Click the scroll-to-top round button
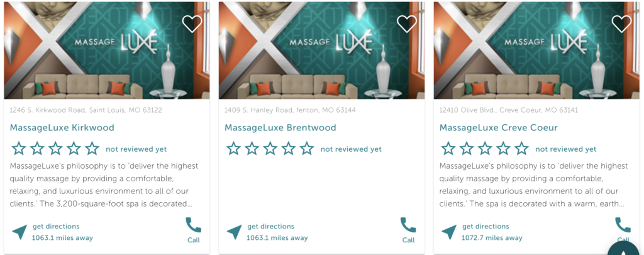This screenshot has height=255, width=644. coord(623,248)
